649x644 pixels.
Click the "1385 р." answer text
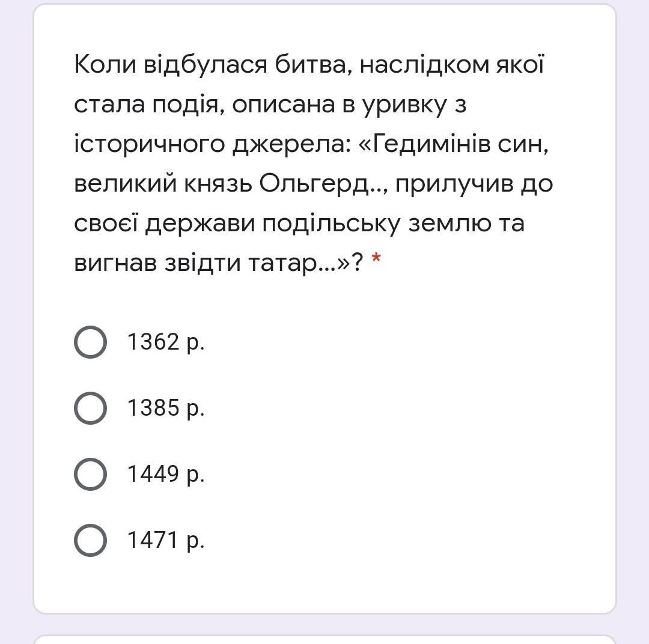(166, 409)
